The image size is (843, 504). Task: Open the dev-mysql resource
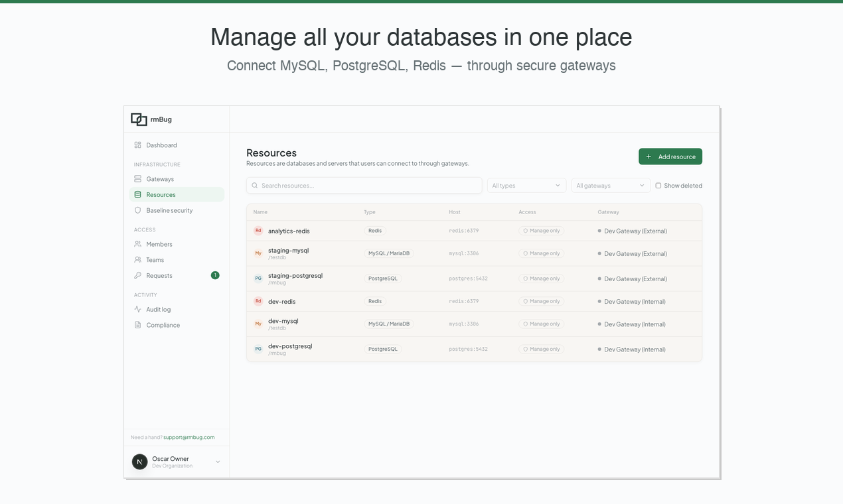point(283,321)
